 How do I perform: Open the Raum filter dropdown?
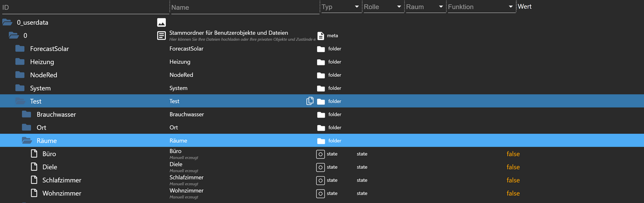pyautogui.click(x=426, y=8)
